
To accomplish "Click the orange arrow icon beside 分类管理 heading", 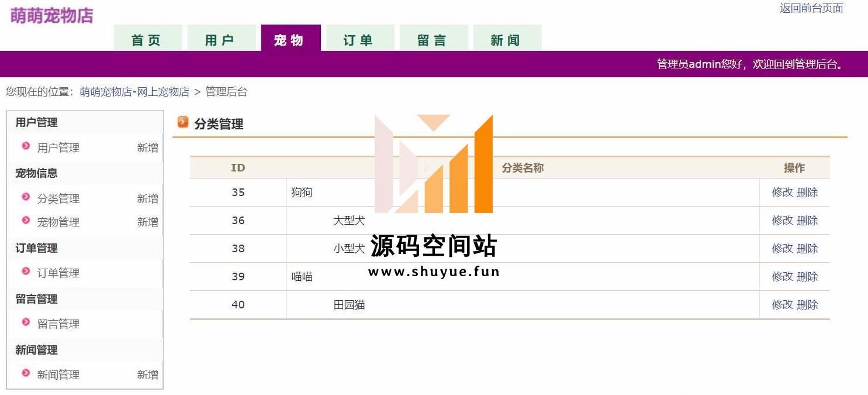I will pos(183,122).
